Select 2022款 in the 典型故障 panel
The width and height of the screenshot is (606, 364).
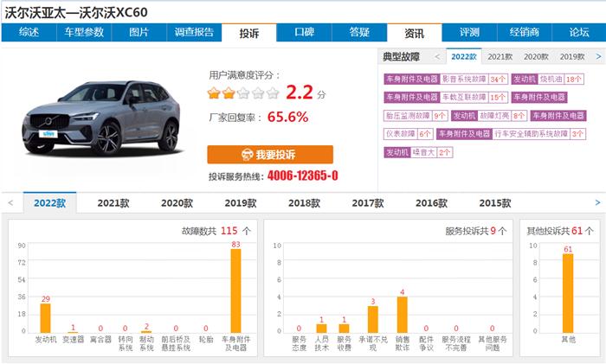[464, 57]
